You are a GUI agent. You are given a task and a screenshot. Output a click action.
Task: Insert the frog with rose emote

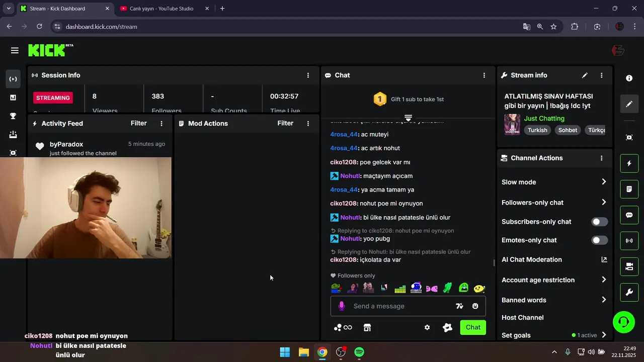(x=336, y=288)
